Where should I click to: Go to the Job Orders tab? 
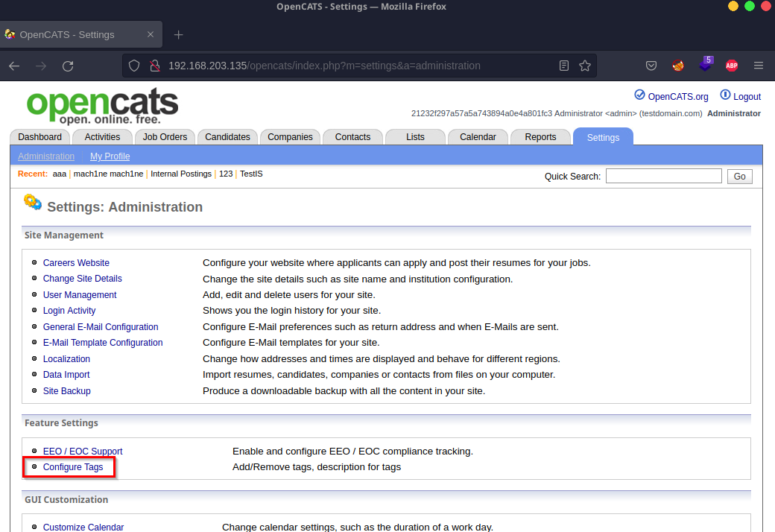tap(165, 137)
